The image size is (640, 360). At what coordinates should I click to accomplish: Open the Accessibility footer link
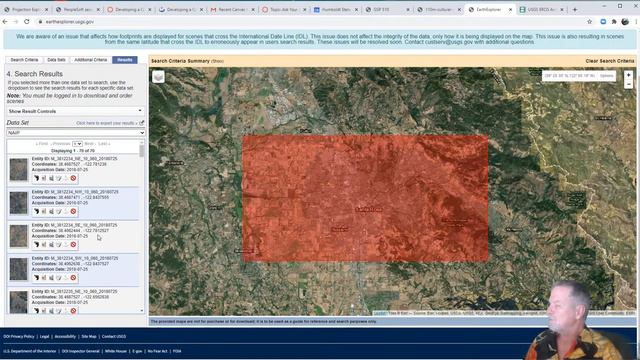click(65, 337)
